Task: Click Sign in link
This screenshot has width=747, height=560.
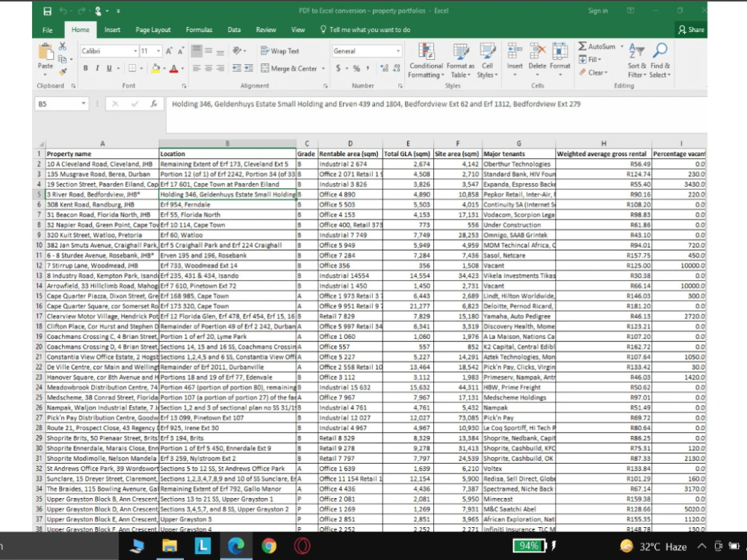Action: [598, 10]
